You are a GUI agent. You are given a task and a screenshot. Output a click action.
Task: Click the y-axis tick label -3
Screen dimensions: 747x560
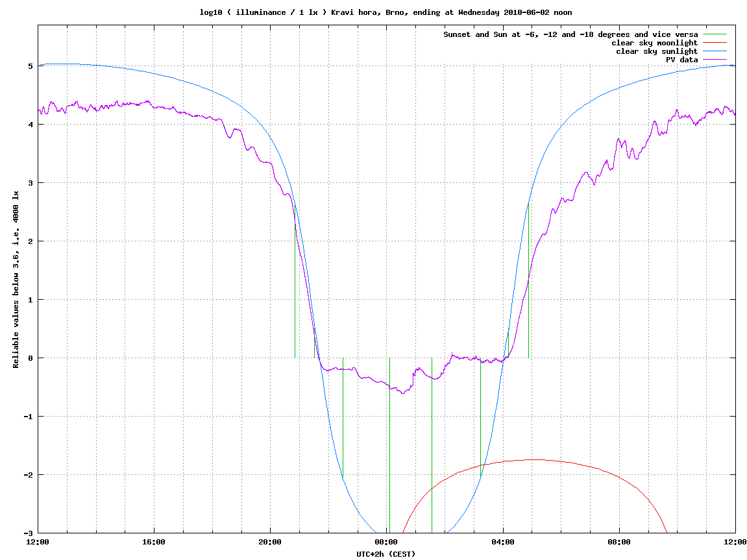pos(28,533)
